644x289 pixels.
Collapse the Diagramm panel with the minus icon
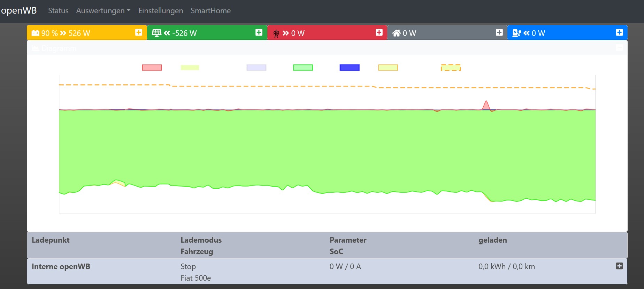click(619, 47)
